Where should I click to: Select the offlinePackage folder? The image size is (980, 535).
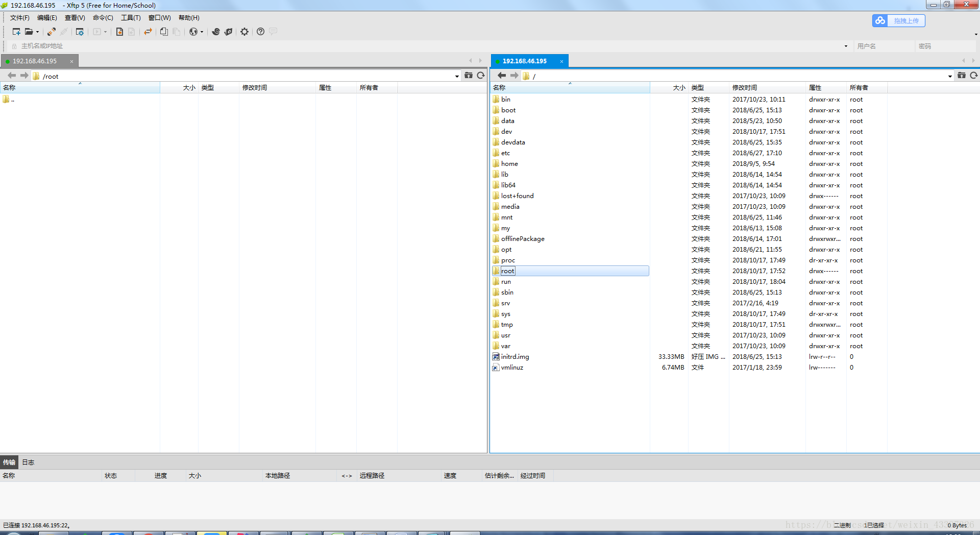(519, 239)
